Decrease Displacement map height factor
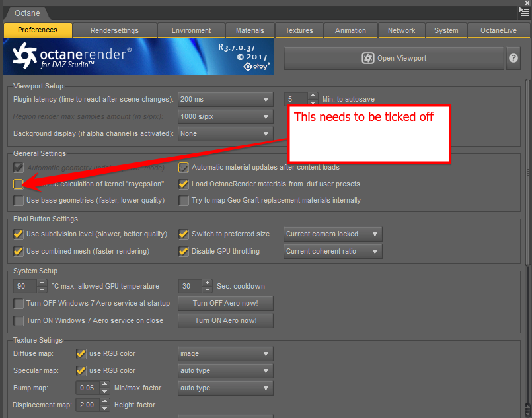Image resolution: width=532 pixels, height=418 pixels. click(x=105, y=409)
